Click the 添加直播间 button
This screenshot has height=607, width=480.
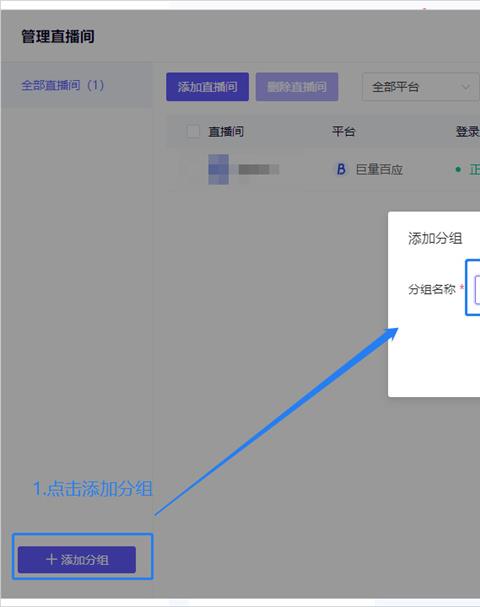click(207, 87)
